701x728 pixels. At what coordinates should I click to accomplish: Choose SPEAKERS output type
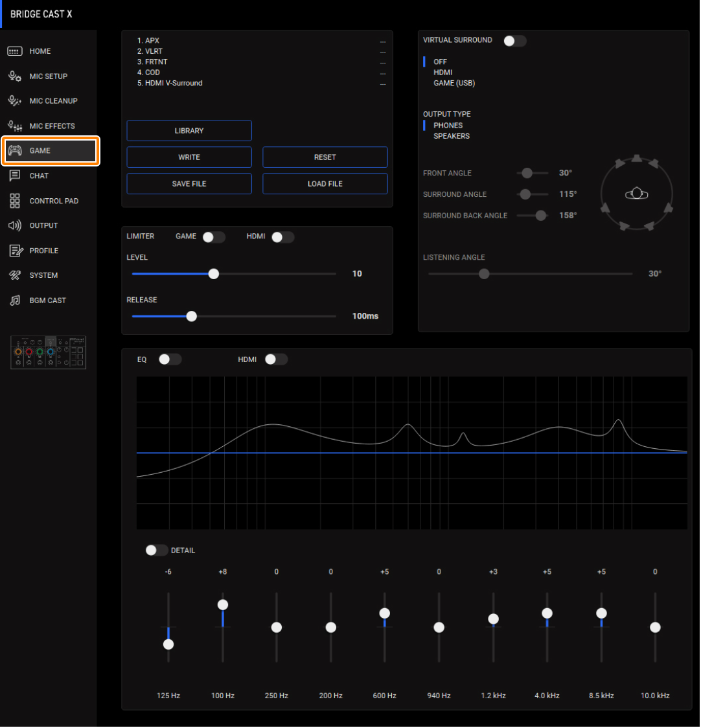point(451,136)
